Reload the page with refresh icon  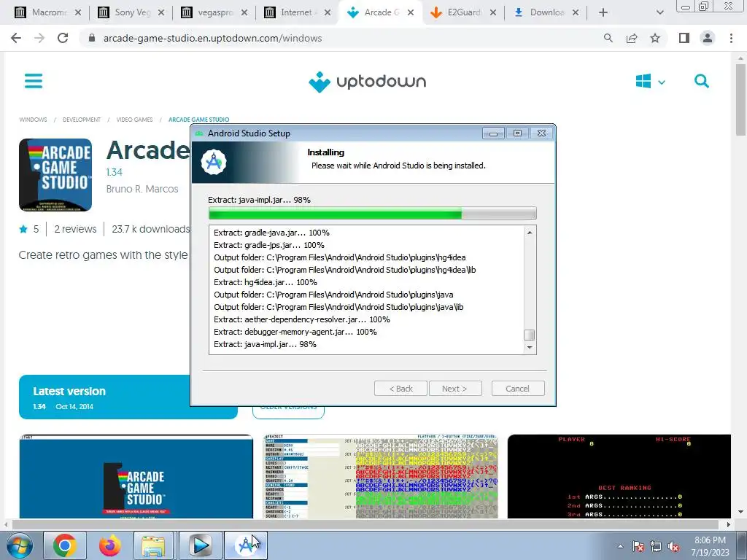coord(63,38)
